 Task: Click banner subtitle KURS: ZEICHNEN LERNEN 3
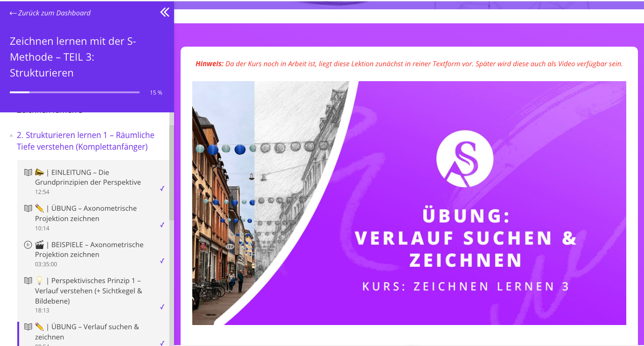point(466,286)
